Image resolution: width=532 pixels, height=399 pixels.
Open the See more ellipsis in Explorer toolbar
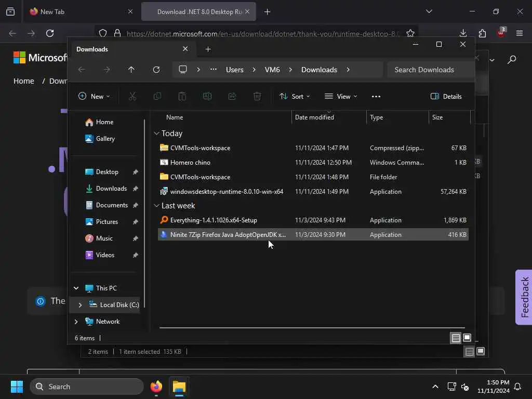click(376, 96)
